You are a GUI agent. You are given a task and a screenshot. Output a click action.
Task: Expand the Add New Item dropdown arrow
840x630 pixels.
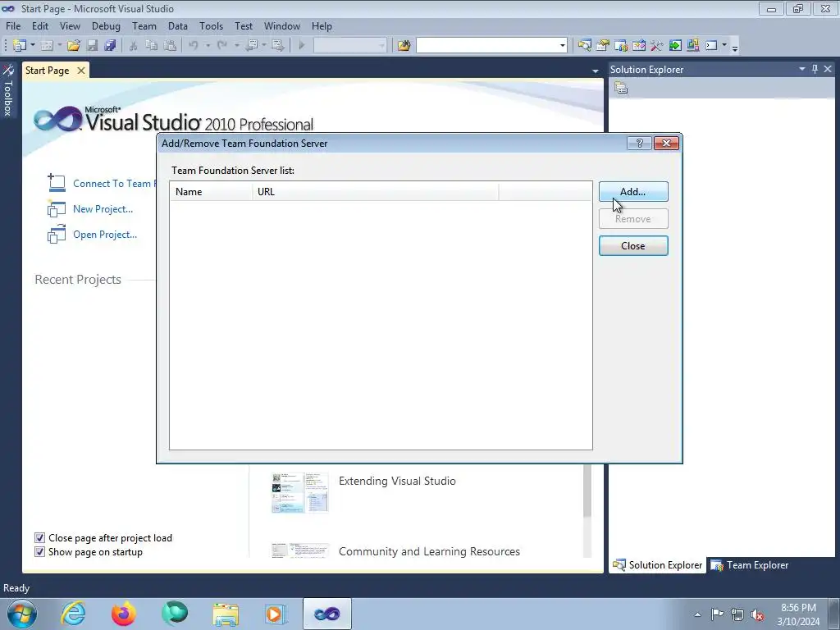pyautogui.click(x=59, y=46)
